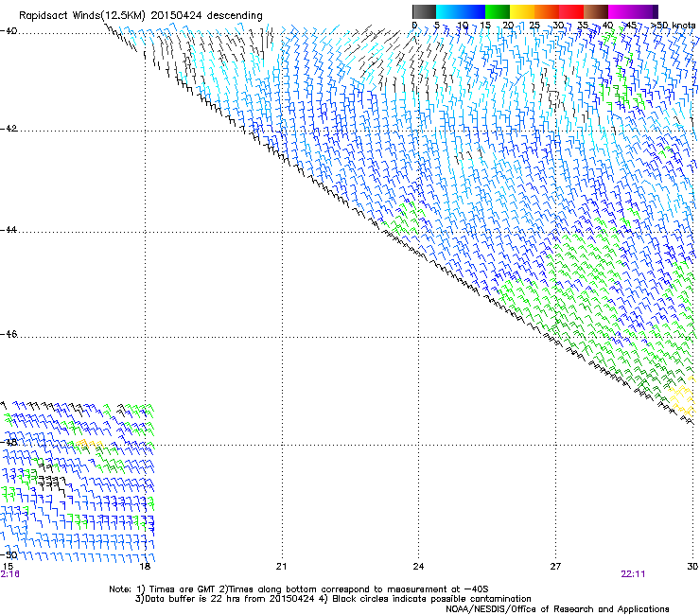Click the purple time label "22:11"

pyautogui.click(x=633, y=574)
